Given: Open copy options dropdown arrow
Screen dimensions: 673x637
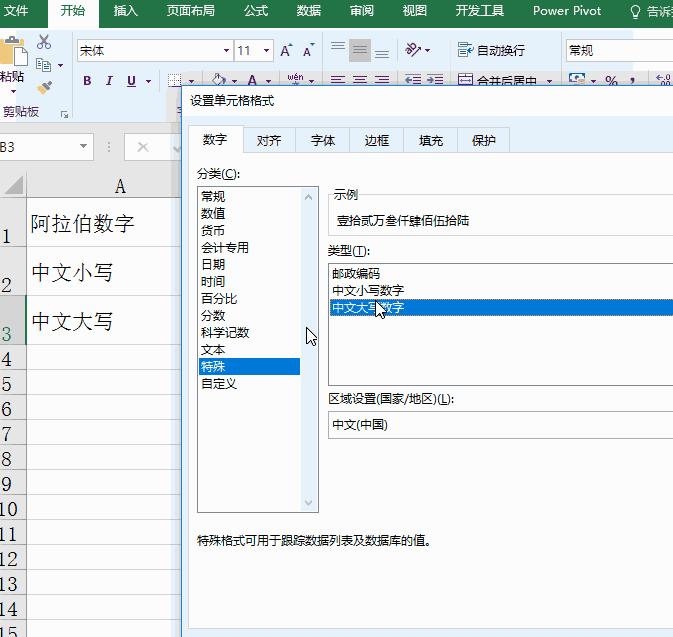Looking at the screenshot, I should [x=61, y=65].
